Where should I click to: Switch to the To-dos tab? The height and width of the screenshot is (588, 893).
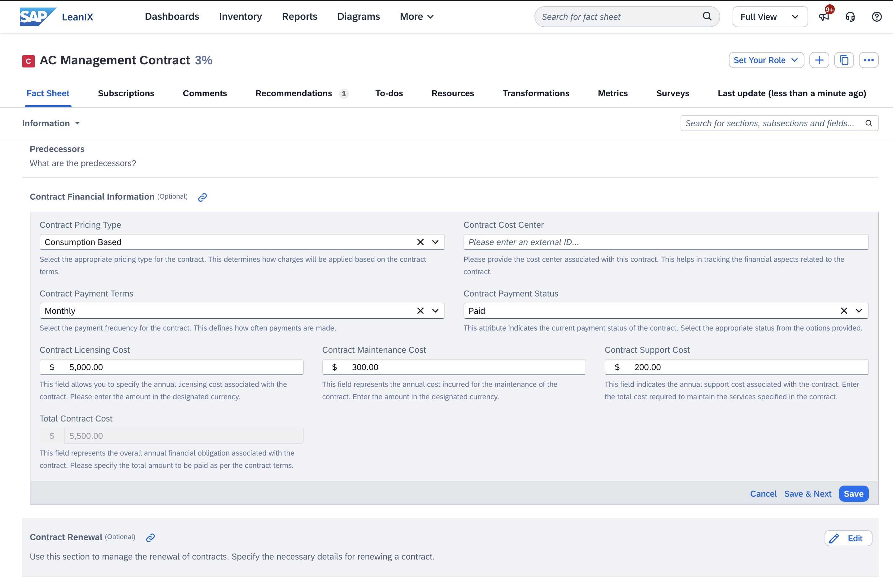(x=389, y=93)
